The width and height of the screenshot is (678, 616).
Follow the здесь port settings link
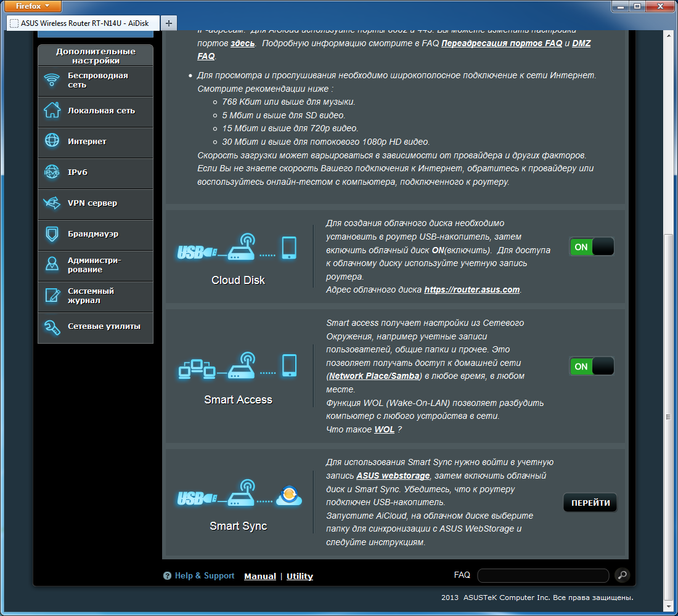(x=242, y=43)
